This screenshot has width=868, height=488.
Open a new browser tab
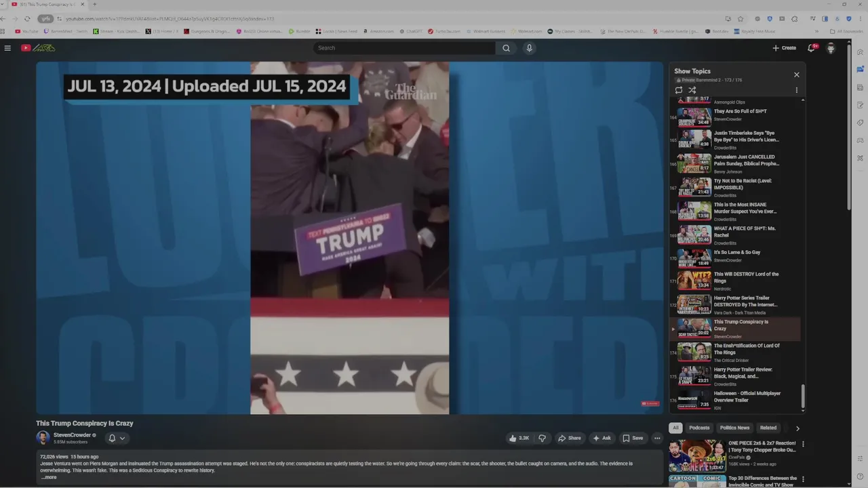pyautogui.click(x=94, y=5)
